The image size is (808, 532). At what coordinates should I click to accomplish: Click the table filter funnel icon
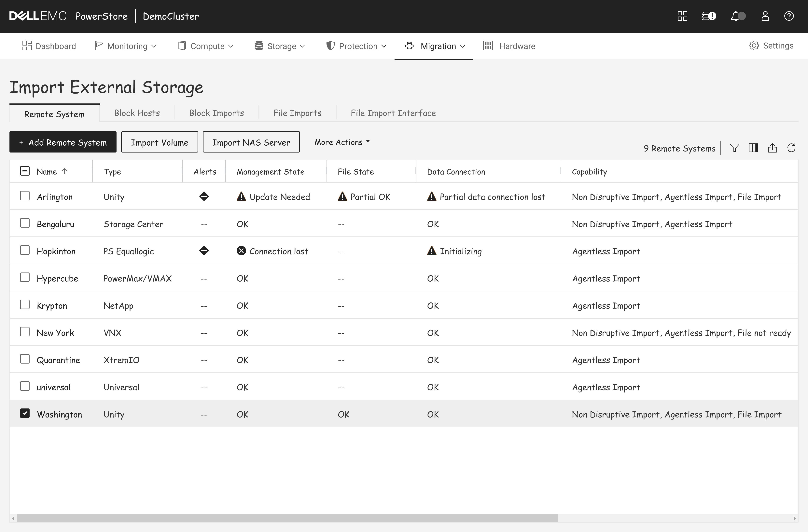coord(734,148)
